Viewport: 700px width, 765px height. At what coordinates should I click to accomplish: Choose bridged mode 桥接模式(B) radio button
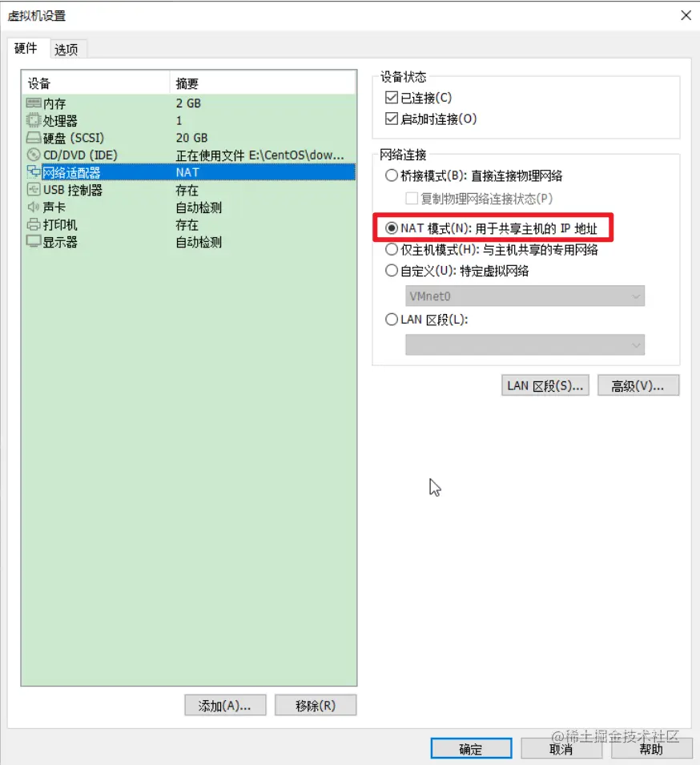(x=391, y=175)
